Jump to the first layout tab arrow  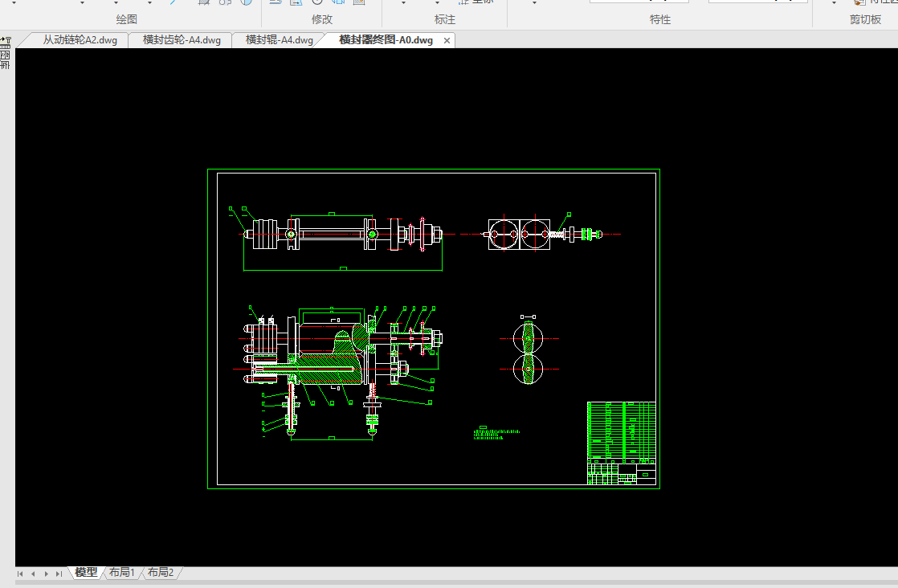point(20,573)
